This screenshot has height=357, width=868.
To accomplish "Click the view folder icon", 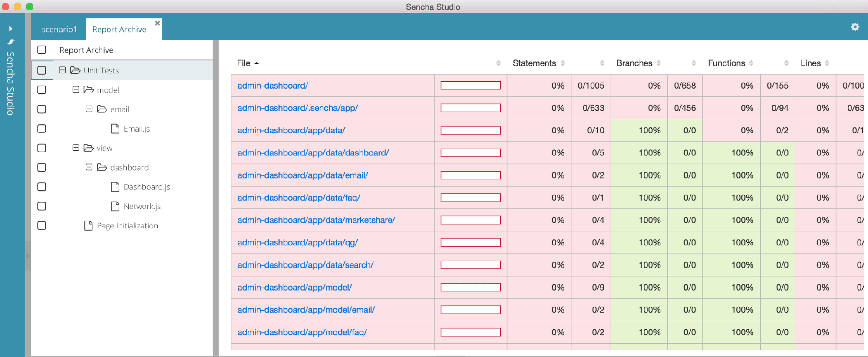I will tap(89, 148).
